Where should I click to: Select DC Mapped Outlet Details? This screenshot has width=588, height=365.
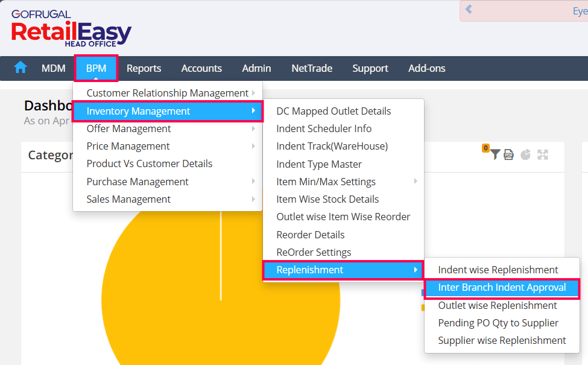click(344, 111)
